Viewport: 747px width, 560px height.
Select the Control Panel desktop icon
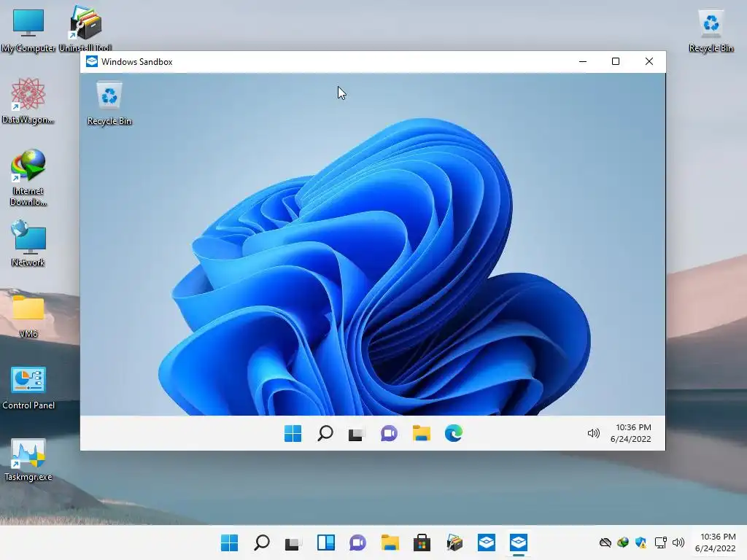point(28,388)
